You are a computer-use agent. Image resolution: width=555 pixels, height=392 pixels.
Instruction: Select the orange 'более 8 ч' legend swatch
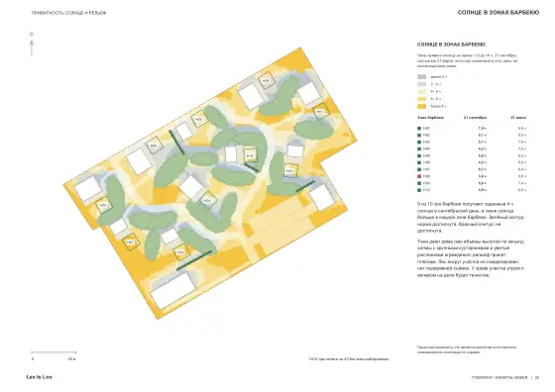click(422, 106)
